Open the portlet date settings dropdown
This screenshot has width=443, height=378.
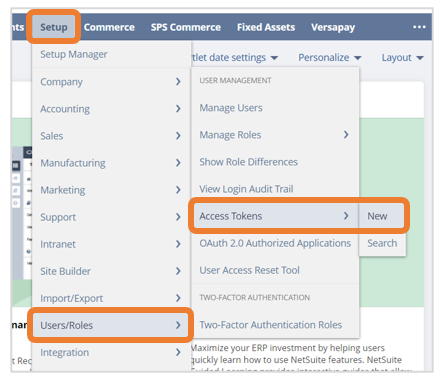[235, 58]
